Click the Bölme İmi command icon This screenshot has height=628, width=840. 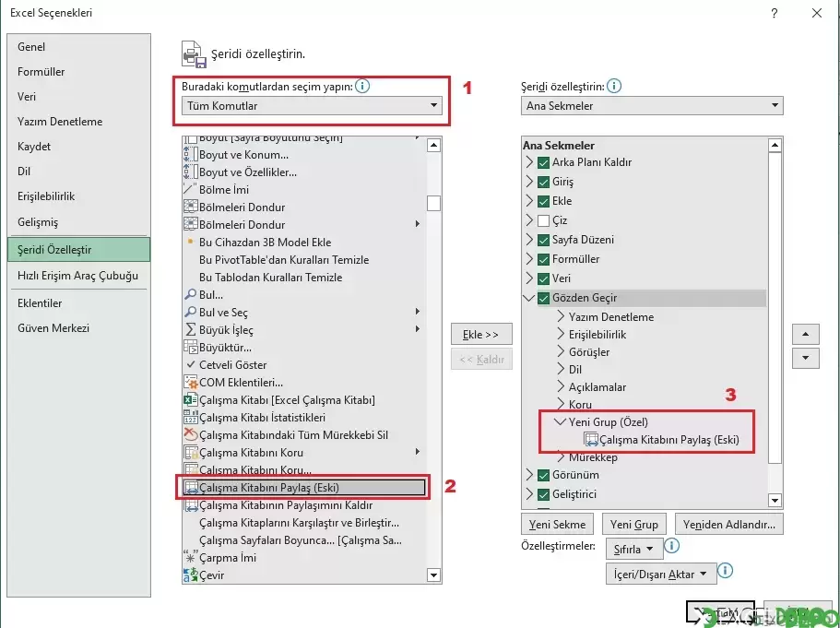[191, 190]
